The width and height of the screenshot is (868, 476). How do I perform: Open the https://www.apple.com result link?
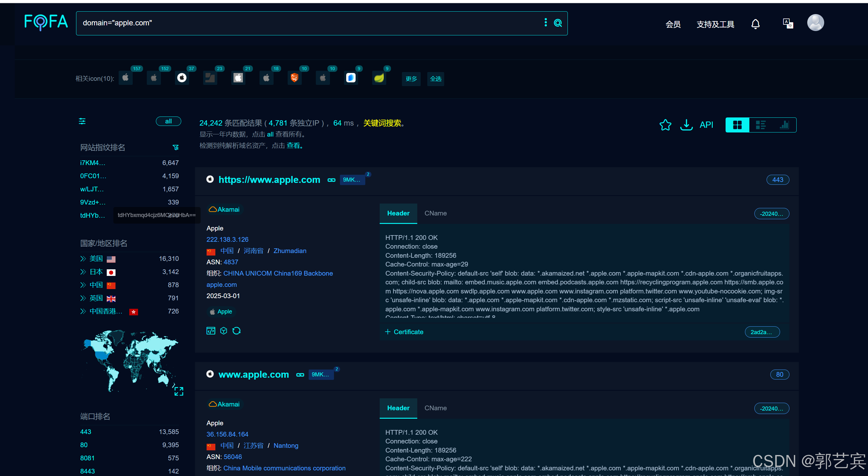coord(269,180)
